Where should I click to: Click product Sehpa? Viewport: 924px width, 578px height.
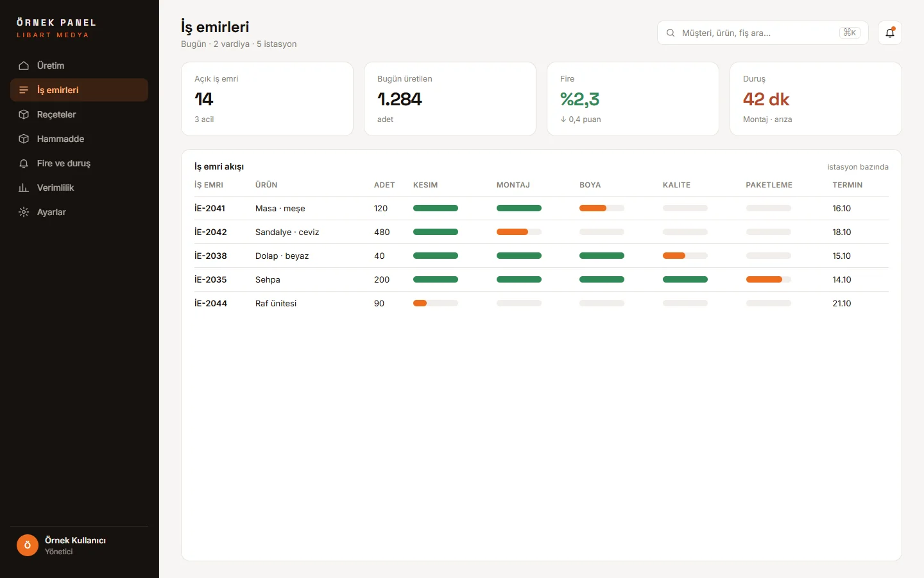point(268,279)
